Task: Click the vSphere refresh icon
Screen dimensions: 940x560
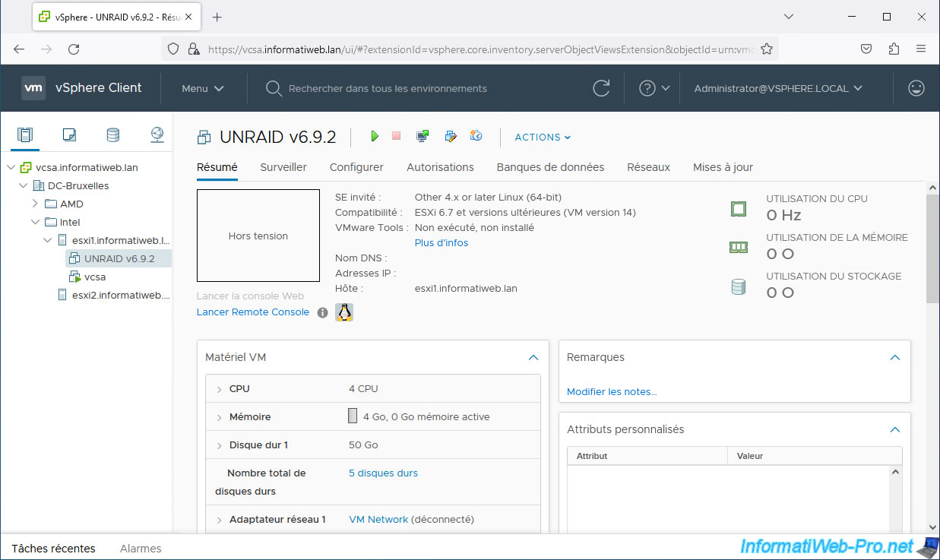Action: 601,88
